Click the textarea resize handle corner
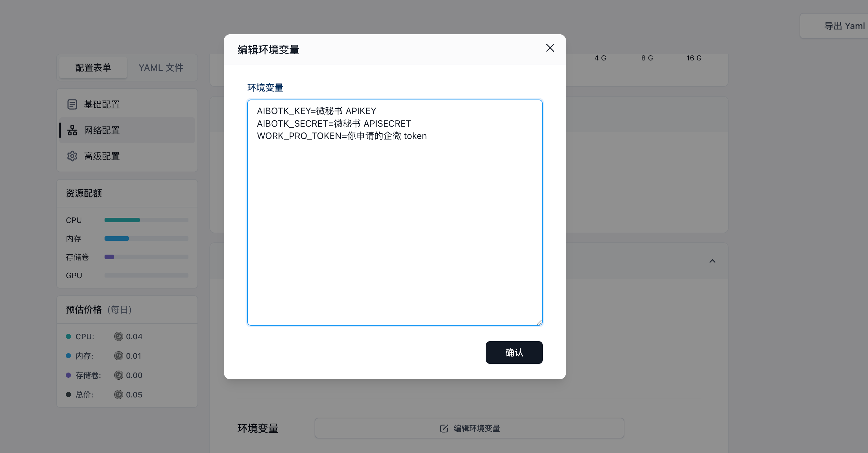868x453 pixels. (539, 322)
